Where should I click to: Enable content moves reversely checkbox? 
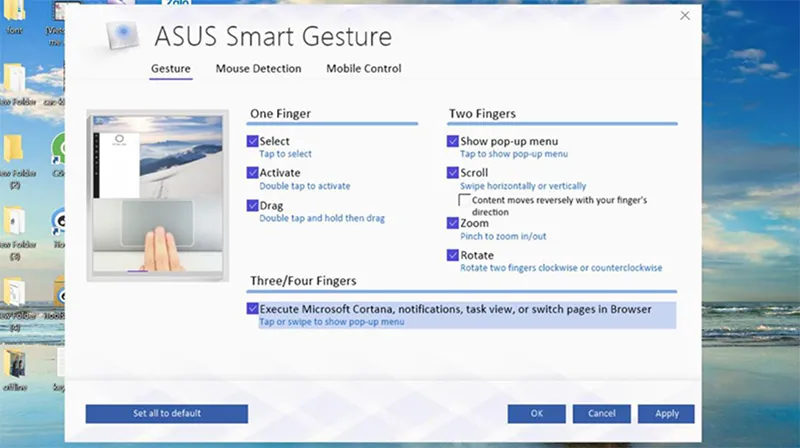(x=464, y=200)
